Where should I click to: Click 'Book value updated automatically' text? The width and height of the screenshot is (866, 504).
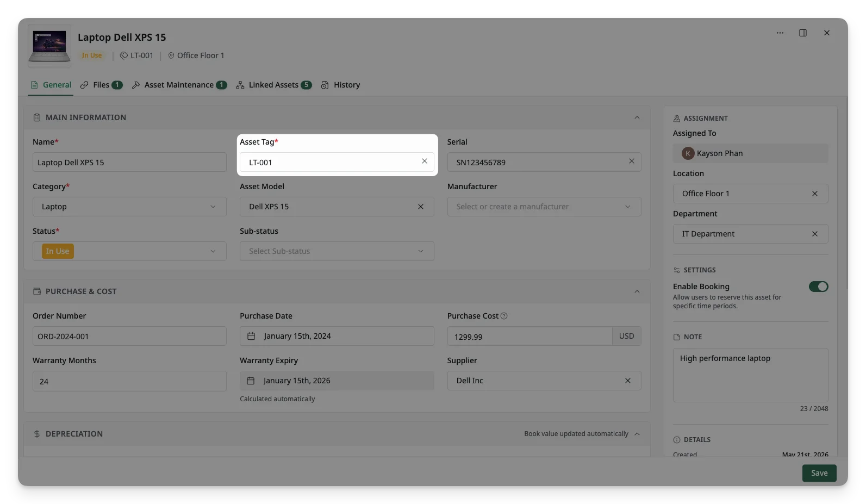(576, 434)
